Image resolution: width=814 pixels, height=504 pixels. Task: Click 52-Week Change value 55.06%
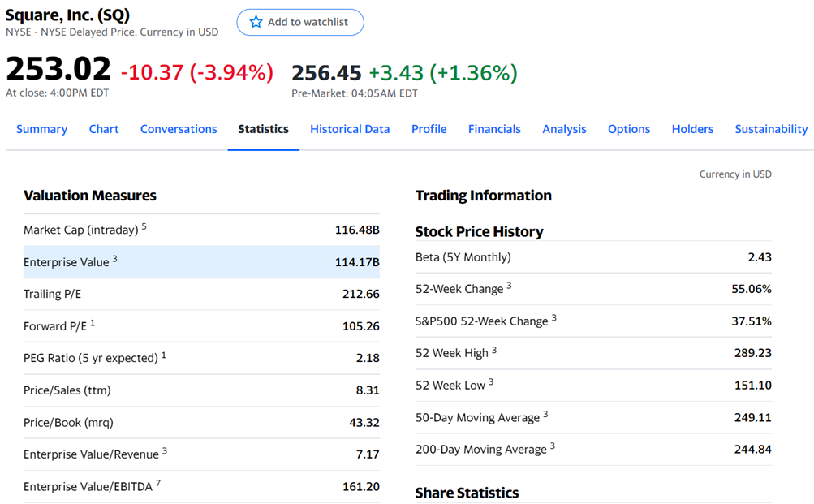coord(752,289)
